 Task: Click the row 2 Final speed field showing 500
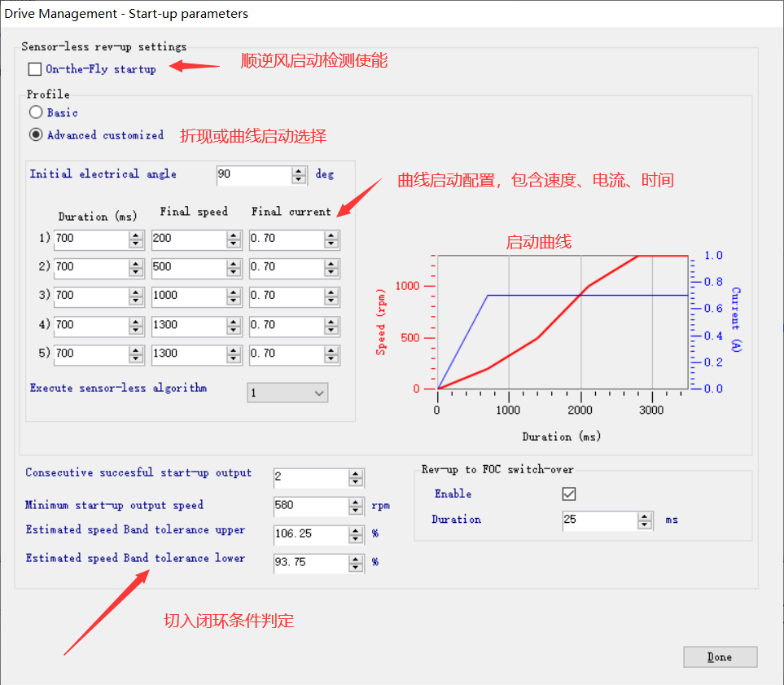(x=189, y=267)
